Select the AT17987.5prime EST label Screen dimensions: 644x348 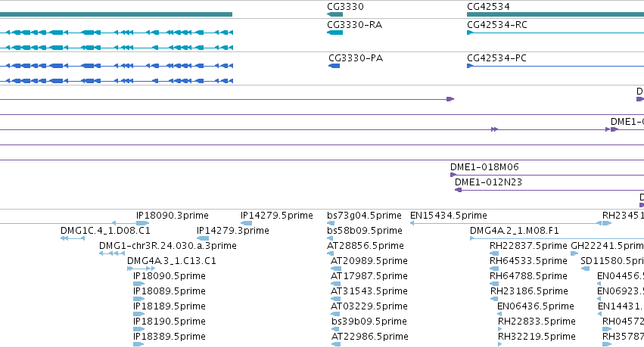pos(369,276)
